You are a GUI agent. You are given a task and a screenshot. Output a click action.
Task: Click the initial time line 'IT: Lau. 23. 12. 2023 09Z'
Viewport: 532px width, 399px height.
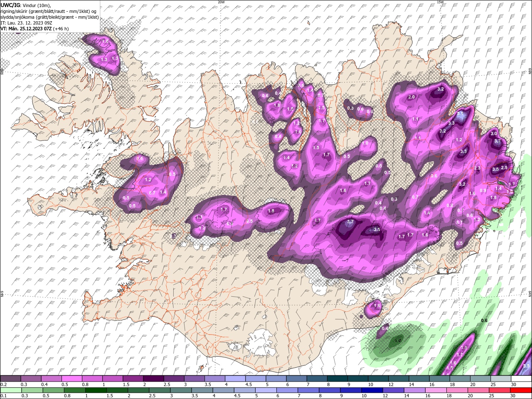coord(26,23)
